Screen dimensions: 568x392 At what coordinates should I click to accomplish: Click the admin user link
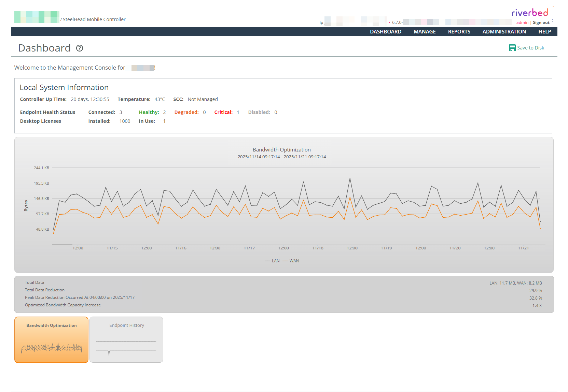coord(522,23)
